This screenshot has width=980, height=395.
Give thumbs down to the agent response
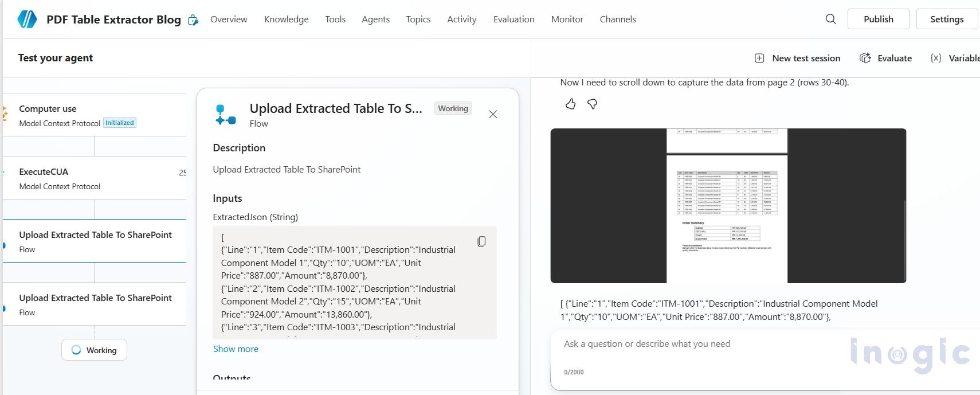coord(593,104)
